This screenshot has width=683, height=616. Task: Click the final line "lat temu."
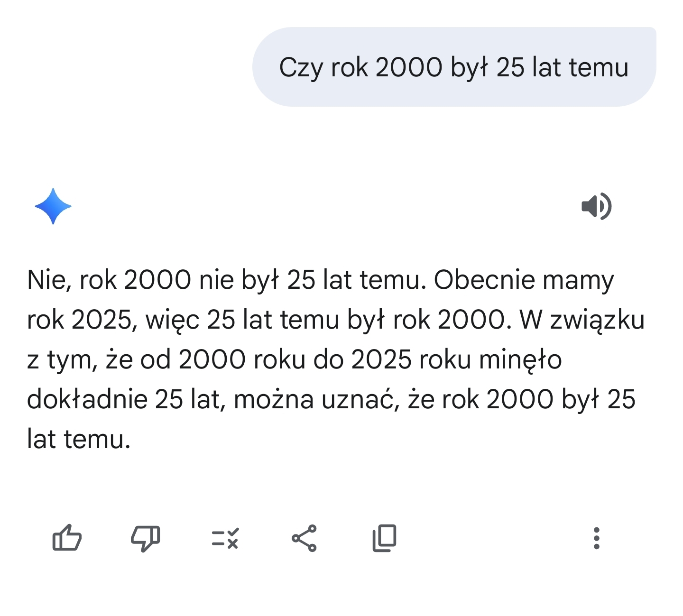click(78, 439)
